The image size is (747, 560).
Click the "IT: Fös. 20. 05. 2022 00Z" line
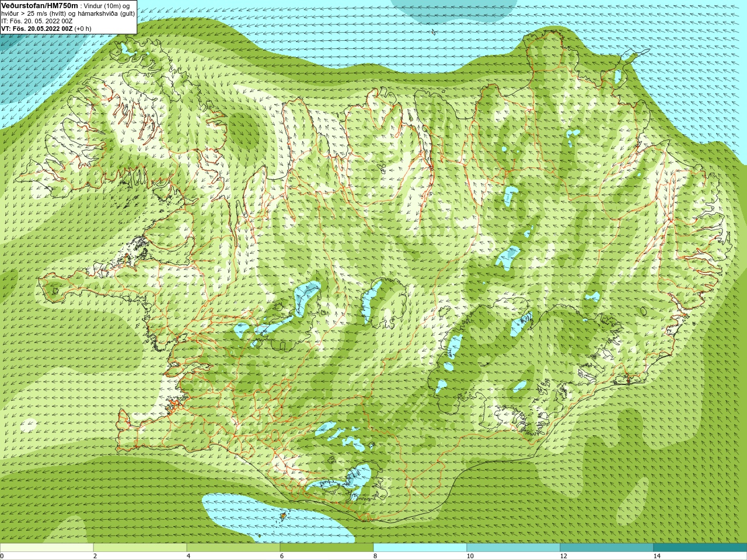[x=37, y=21]
